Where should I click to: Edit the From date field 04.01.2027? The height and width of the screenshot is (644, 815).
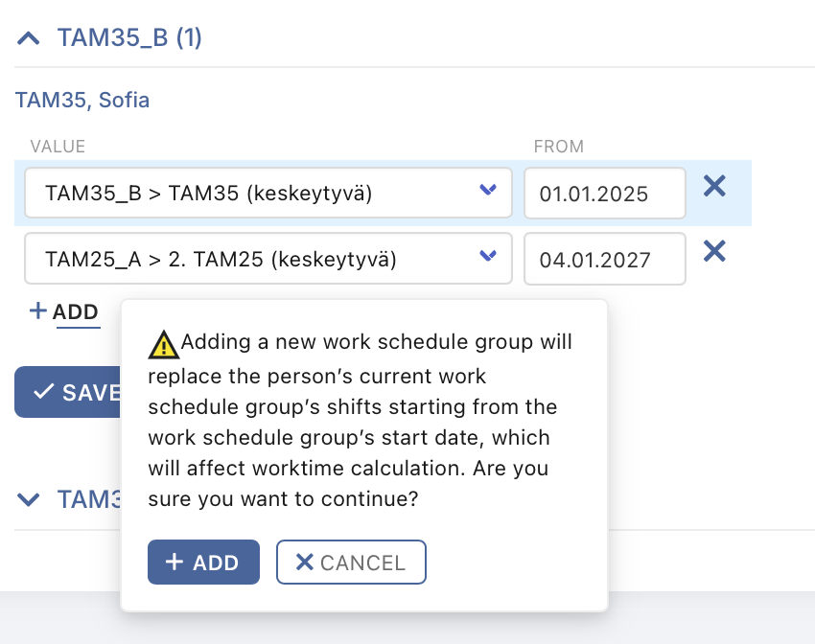pyautogui.click(x=604, y=259)
